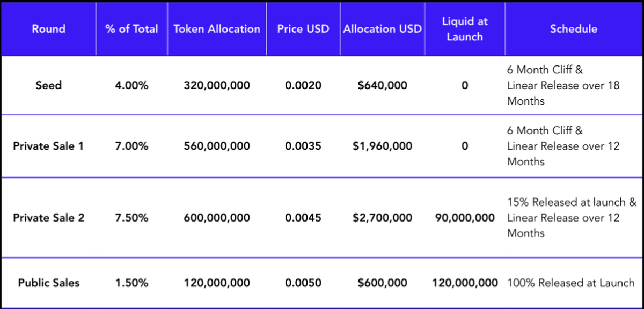The height and width of the screenshot is (309, 644).
Task: Click the Public Sales row label
Action: coord(48,283)
